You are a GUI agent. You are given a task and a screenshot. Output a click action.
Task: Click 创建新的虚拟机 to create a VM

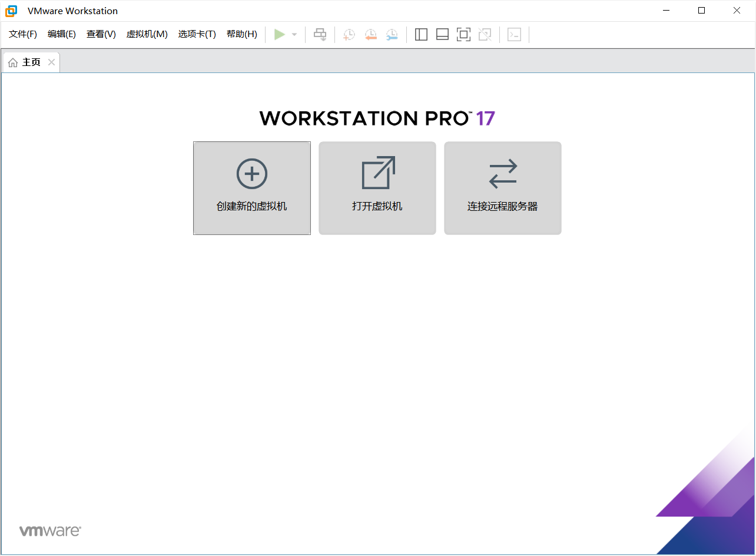click(251, 188)
